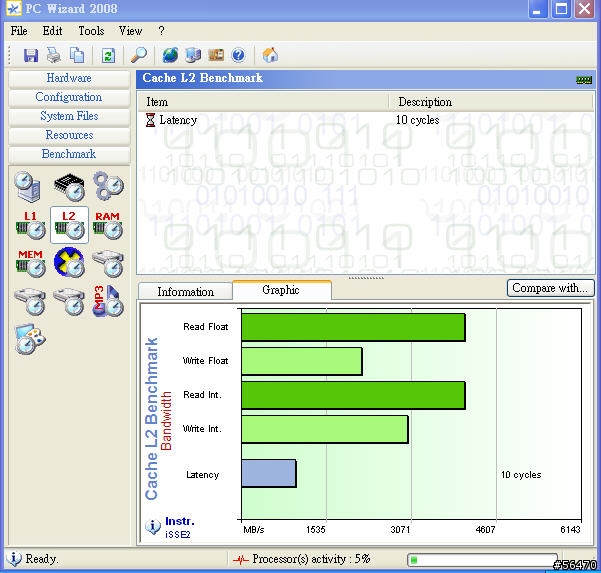
Task: Click the green Refresh icon
Action: tap(108, 56)
